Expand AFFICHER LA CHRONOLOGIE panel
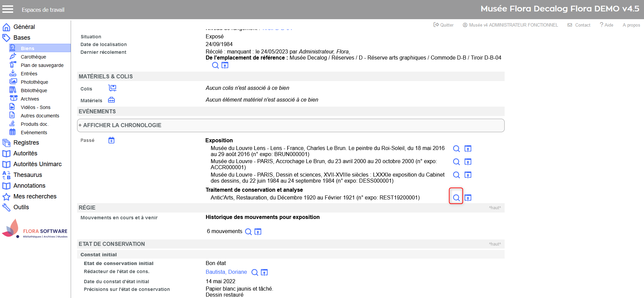This screenshot has height=298, width=644. [120, 125]
